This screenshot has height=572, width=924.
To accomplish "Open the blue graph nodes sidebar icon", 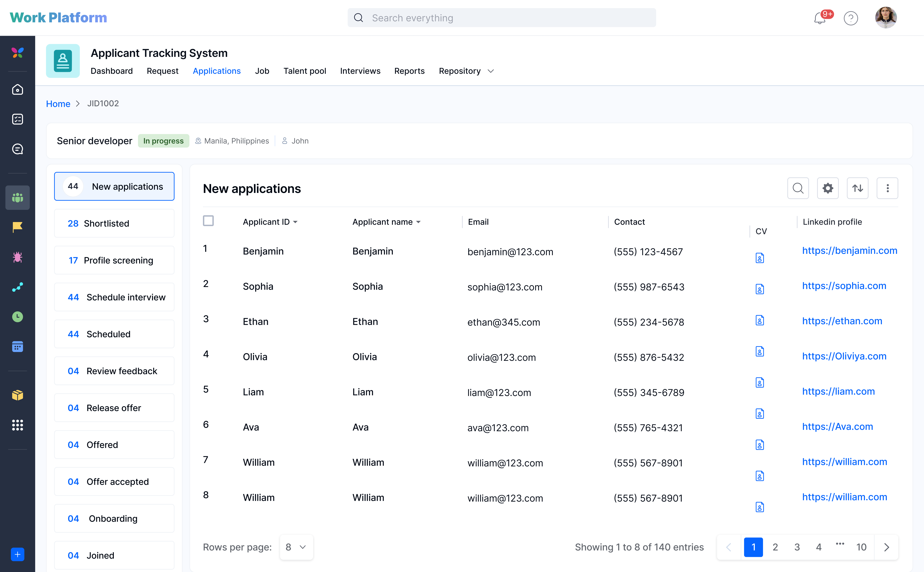I will click(x=17, y=287).
